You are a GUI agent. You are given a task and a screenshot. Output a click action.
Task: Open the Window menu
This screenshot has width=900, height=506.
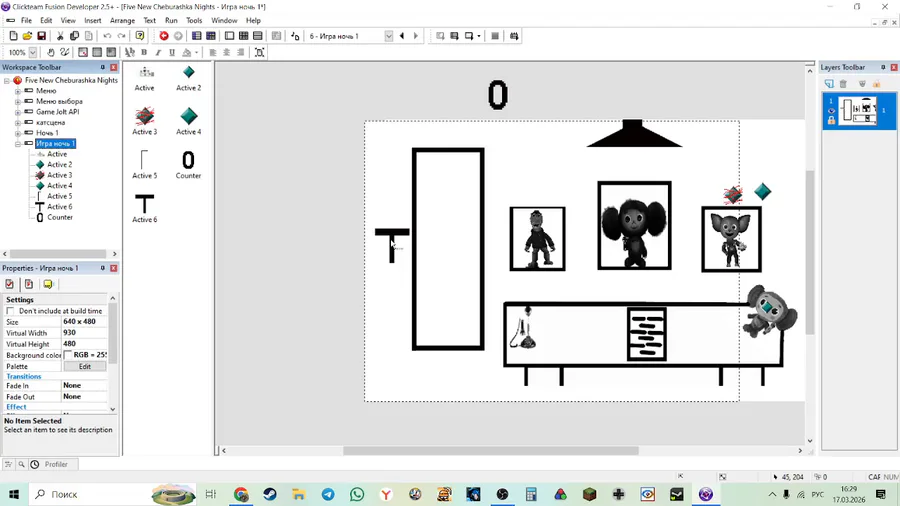(224, 20)
